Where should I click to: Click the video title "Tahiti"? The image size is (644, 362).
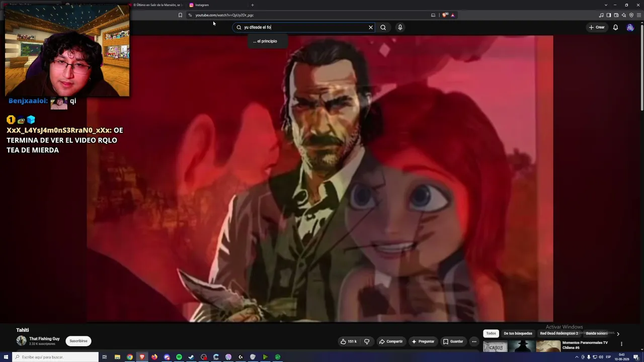pos(23,330)
